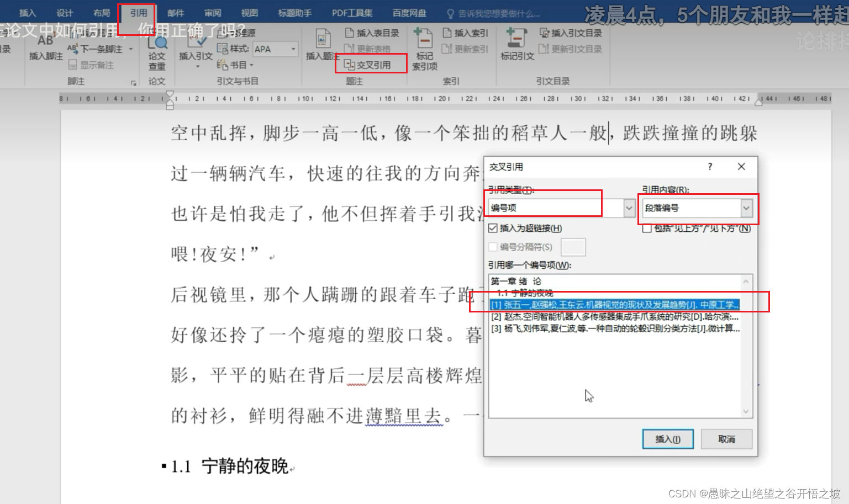This screenshot has height=504, width=849.
Task: Click the dialog help question mark
Action: point(710,167)
